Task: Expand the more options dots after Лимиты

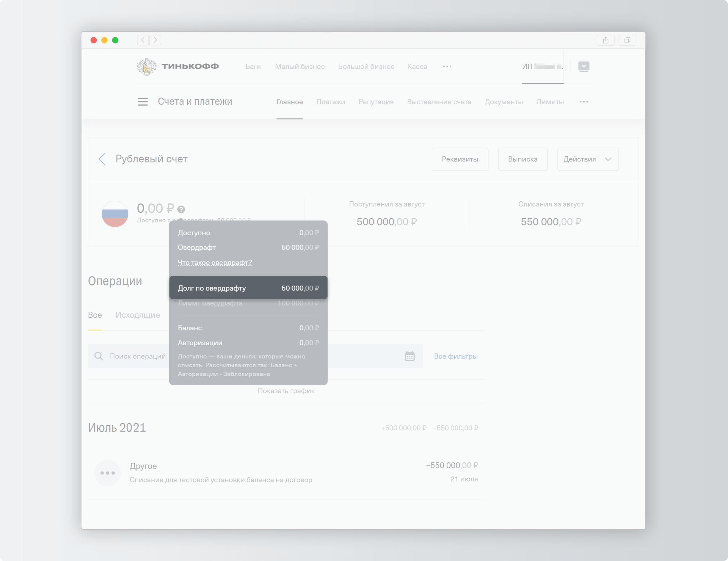Action: (584, 102)
